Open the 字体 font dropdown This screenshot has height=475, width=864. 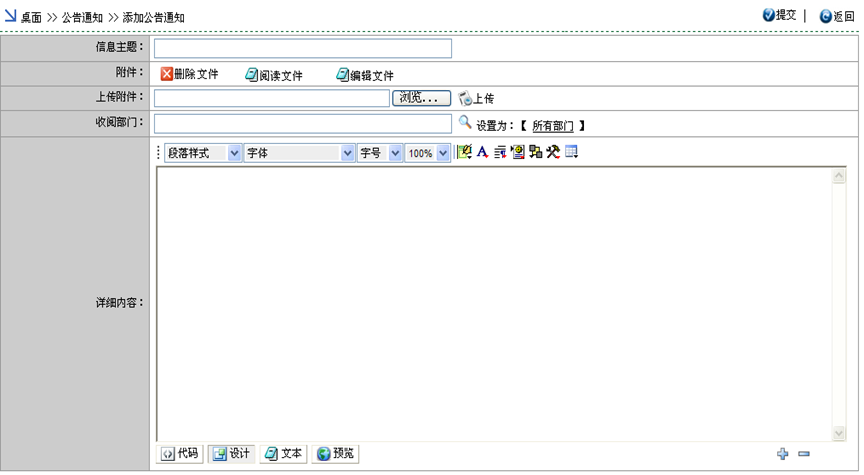(299, 153)
